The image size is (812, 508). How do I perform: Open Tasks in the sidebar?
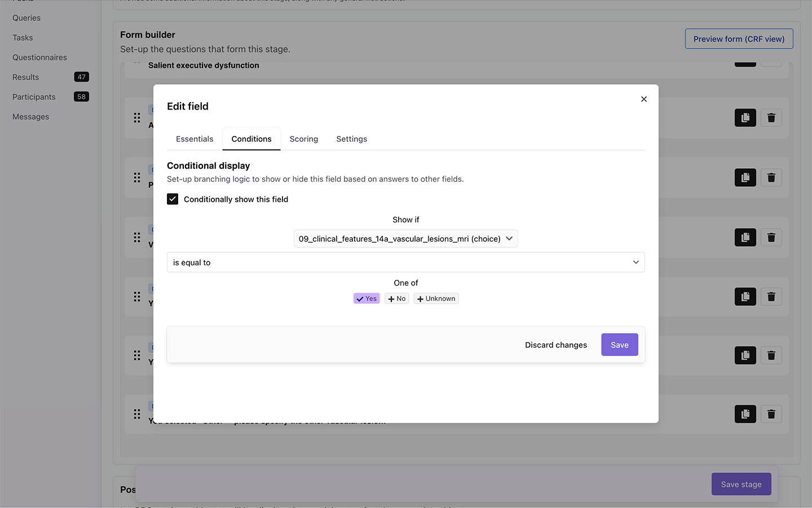coord(23,38)
